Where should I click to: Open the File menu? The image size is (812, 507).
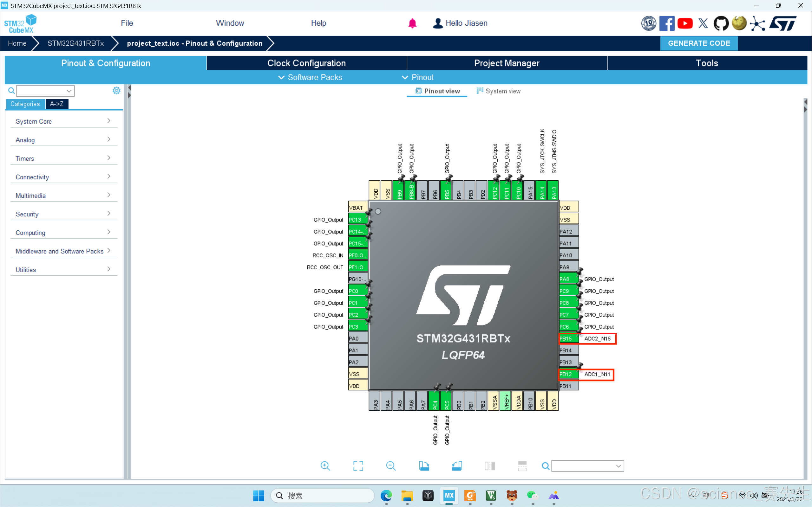(x=127, y=23)
